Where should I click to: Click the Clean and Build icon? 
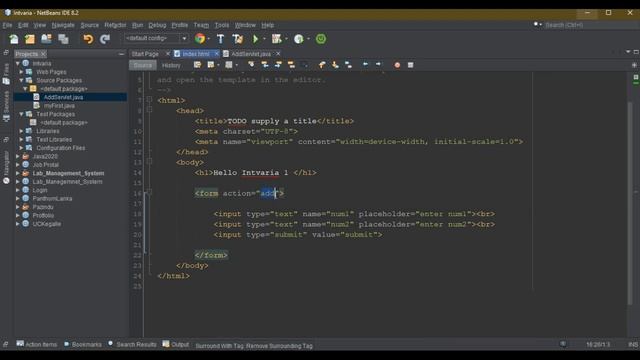[238, 39]
